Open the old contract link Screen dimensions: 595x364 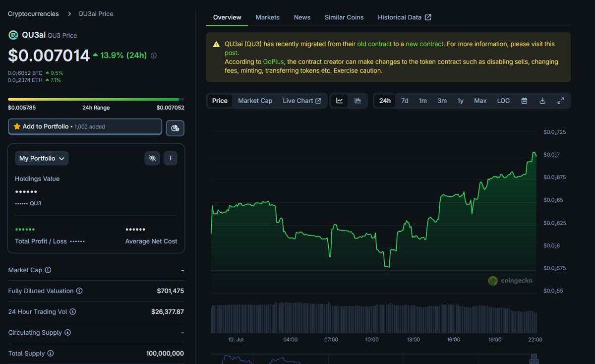click(374, 44)
